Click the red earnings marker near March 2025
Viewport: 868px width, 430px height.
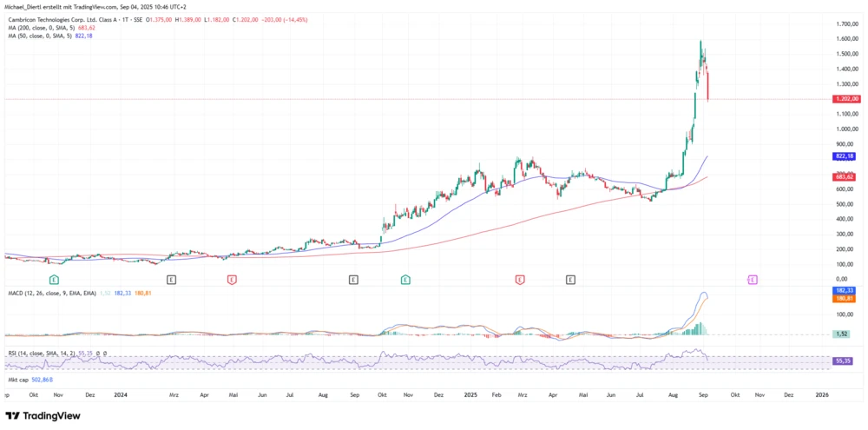click(x=519, y=280)
